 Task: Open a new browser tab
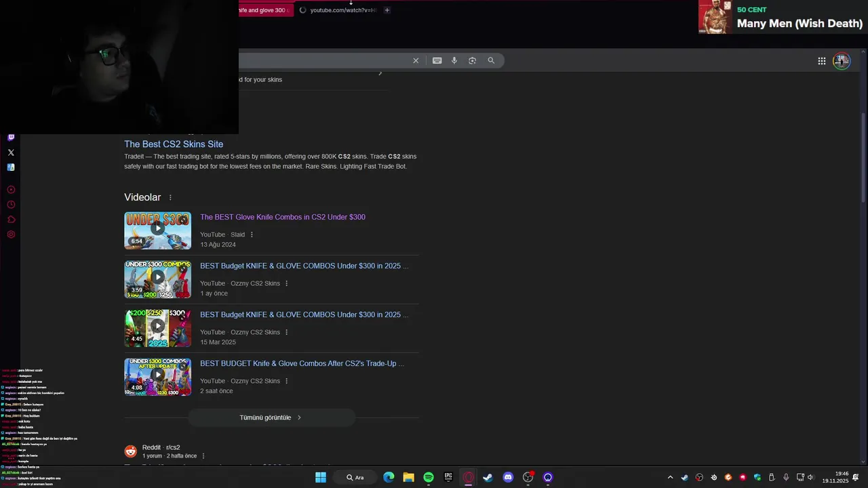point(387,10)
